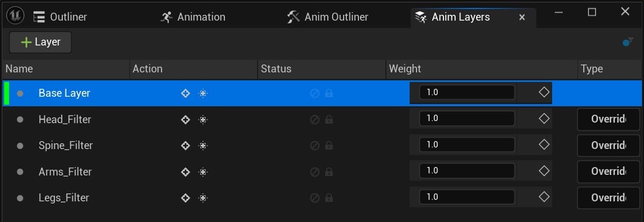Open the Legs_Filter type Override dropdown

coord(608,198)
